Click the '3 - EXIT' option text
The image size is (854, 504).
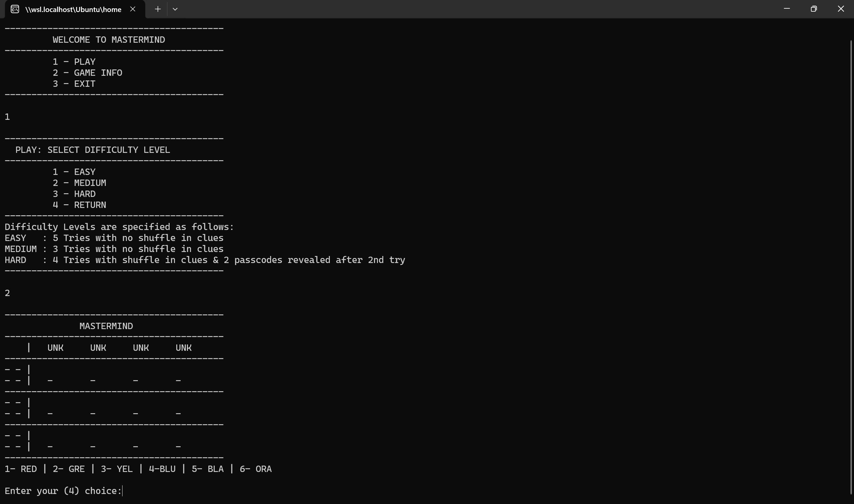[x=74, y=83]
